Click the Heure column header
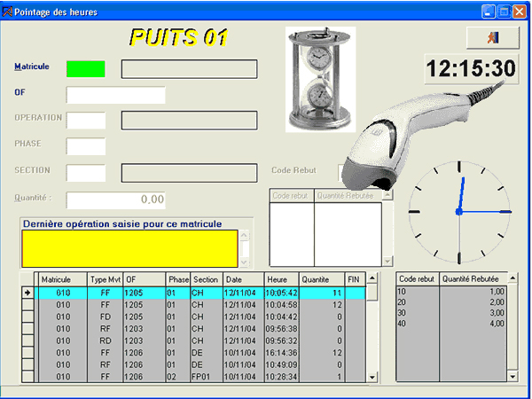Viewport: 532px width, 399px height. (x=281, y=279)
